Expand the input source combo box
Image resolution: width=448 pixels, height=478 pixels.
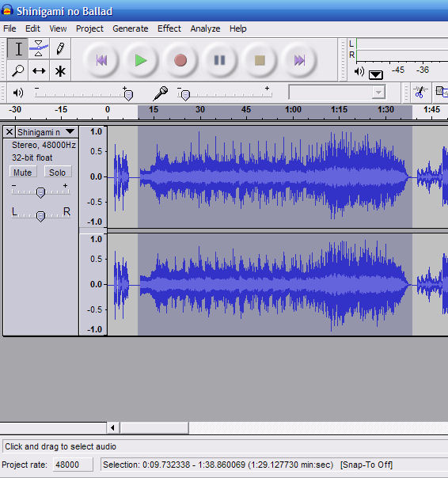[x=337, y=92]
